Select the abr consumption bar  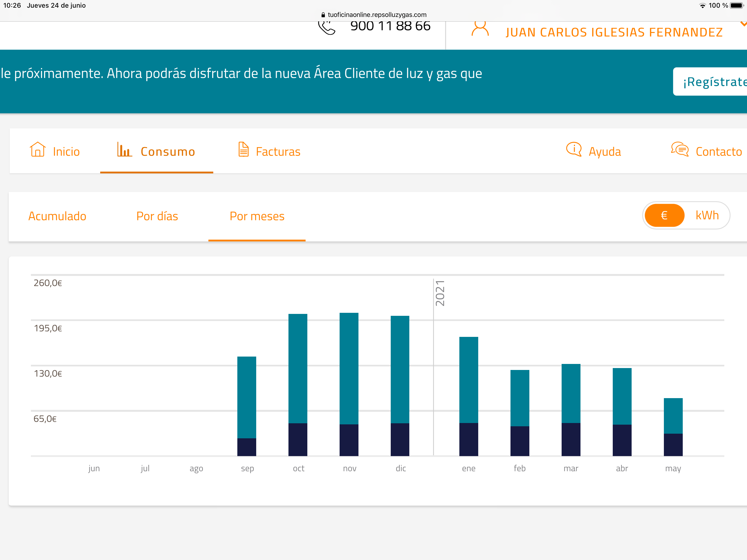(x=622, y=412)
